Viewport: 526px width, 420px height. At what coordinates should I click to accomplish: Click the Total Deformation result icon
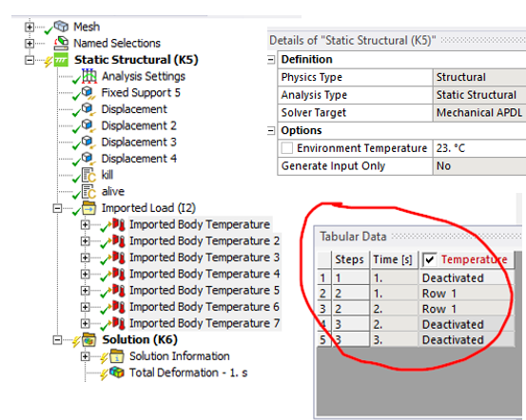click(x=117, y=372)
